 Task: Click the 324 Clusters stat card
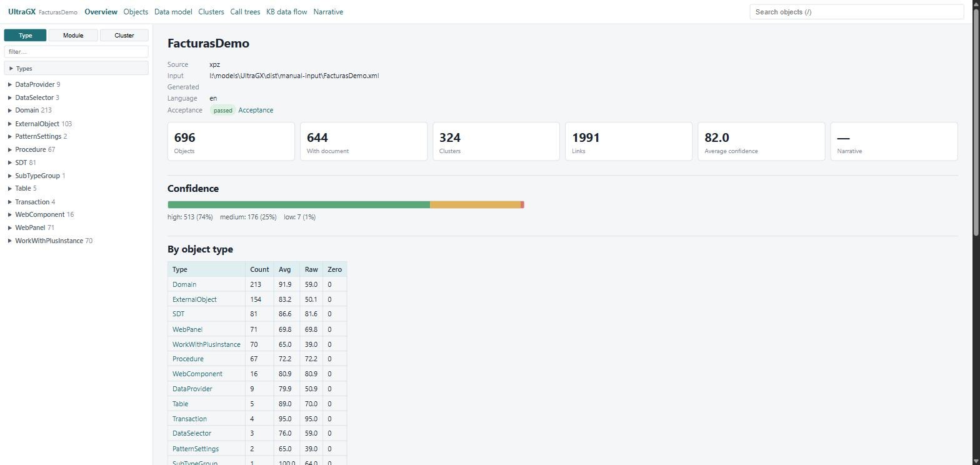496,141
